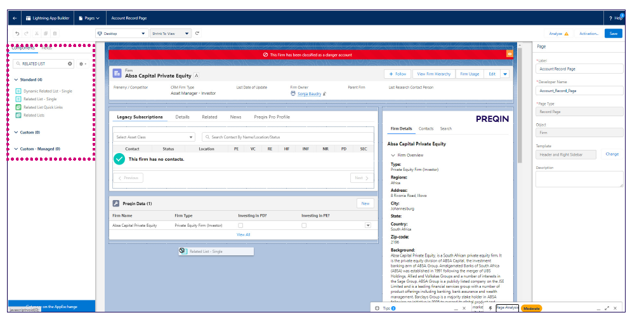The width and height of the screenshot is (644, 322).
Task: Open the more actions dropdown beside Edit
Action: (x=505, y=74)
